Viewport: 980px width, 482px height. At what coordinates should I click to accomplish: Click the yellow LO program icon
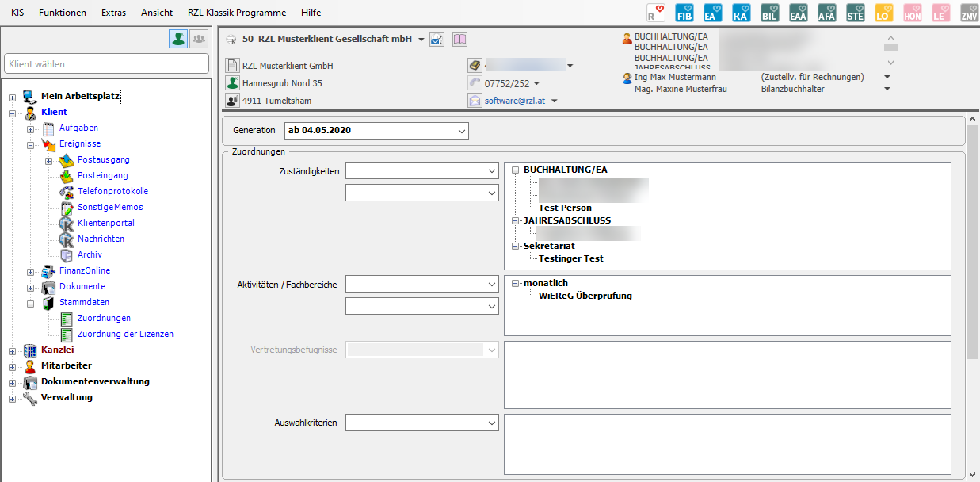point(883,13)
